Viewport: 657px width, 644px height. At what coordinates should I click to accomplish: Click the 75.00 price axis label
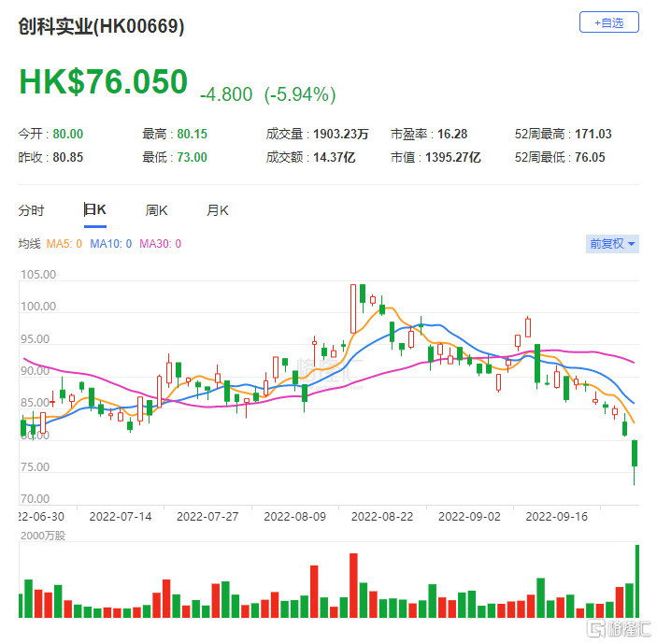[35, 467]
